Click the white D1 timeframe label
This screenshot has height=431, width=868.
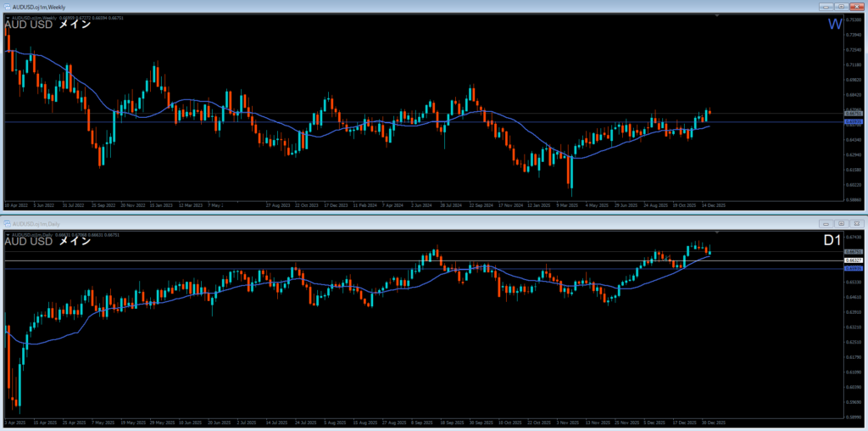point(833,241)
